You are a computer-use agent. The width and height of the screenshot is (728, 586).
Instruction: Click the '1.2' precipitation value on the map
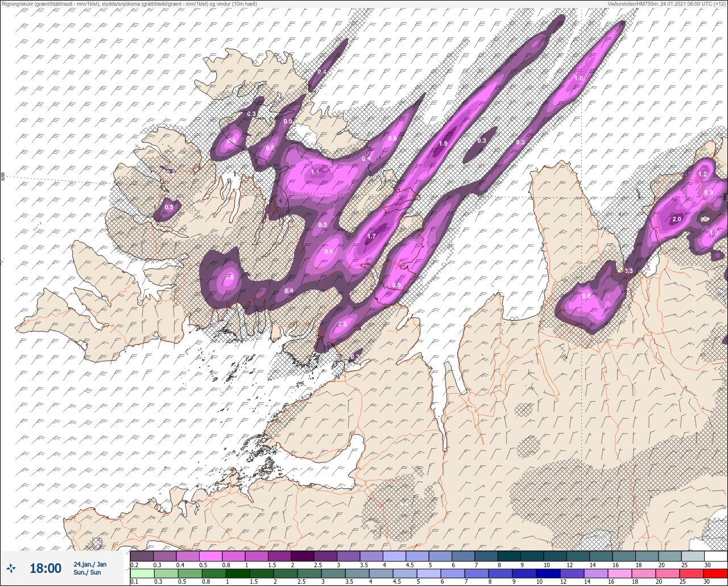pyautogui.click(x=702, y=175)
